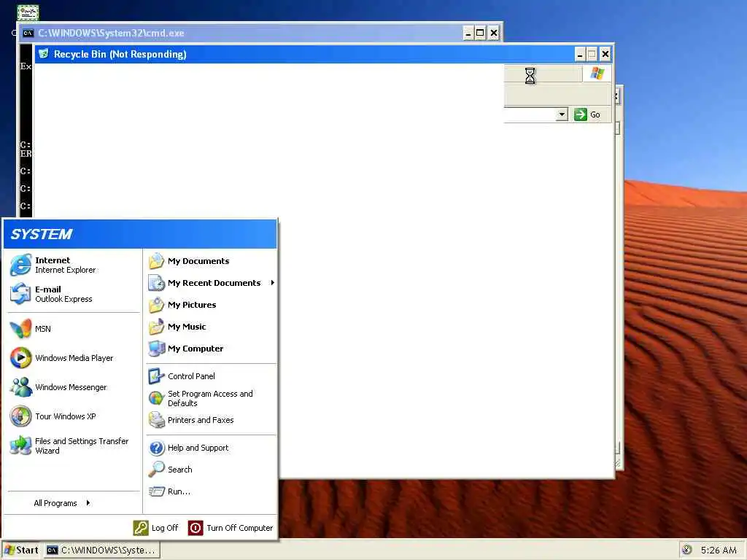The image size is (747, 560).
Task: Minimize the Recycle Bin window
Action: tap(580, 54)
